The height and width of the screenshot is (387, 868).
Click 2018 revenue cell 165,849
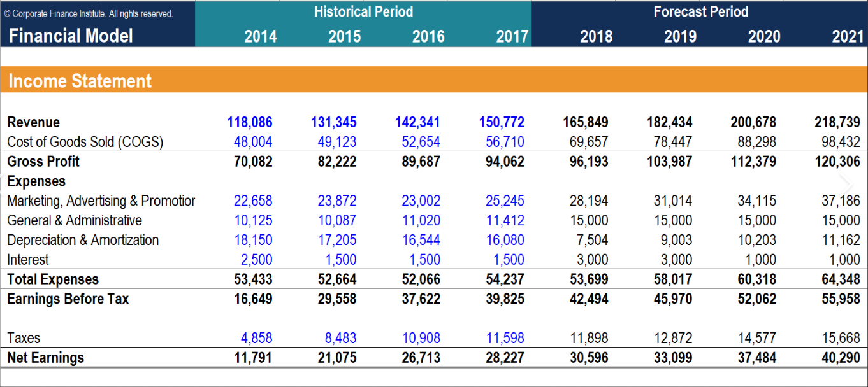[586, 122]
